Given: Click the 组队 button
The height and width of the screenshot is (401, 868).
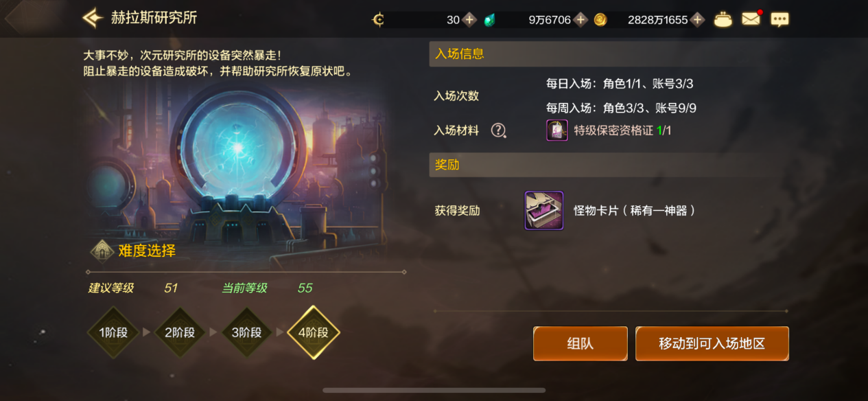Looking at the screenshot, I should pyautogui.click(x=580, y=344).
